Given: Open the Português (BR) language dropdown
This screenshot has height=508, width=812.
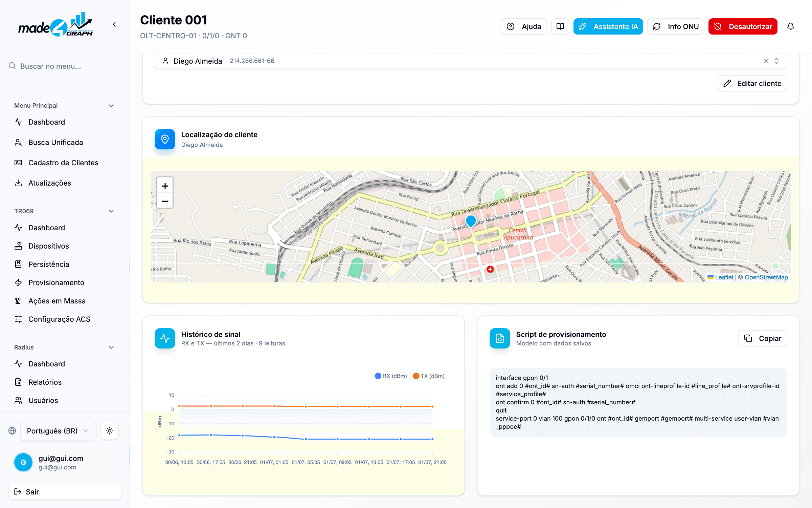Looking at the screenshot, I should coord(58,431).
